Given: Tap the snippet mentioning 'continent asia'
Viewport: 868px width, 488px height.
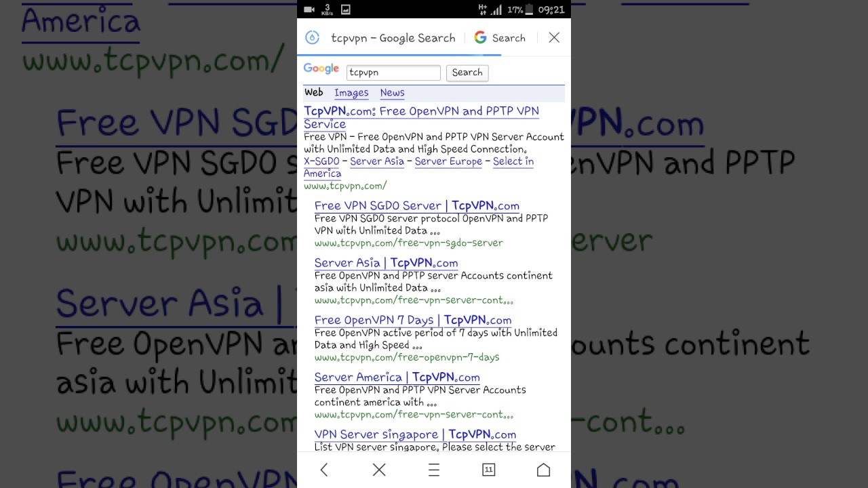Looking at the screenshot, I should 433,281.
